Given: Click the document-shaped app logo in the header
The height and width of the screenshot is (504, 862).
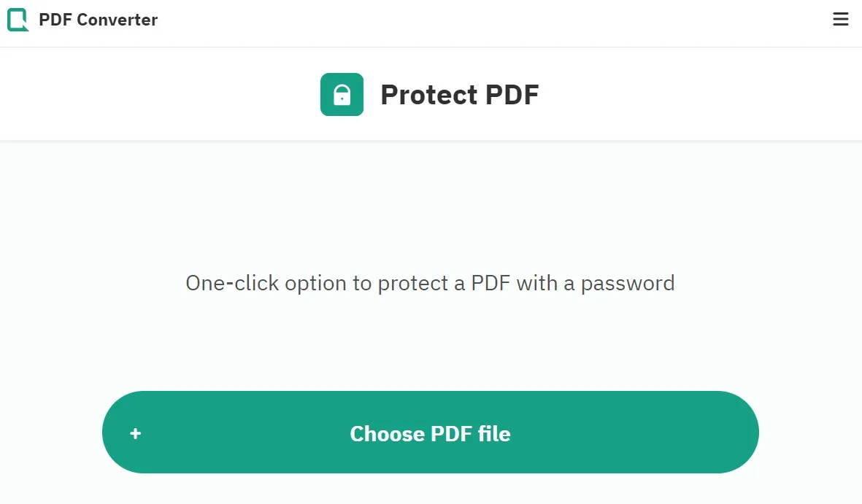Looking at the screenshot, I should point(18,19).
